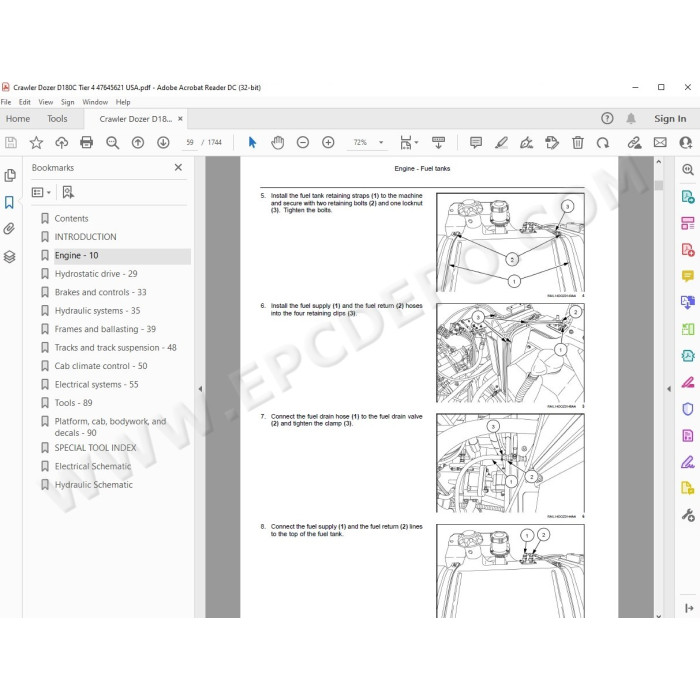This screenshot has height=700, width=700.
Task: Go to next page arrow
Action: (163, 142)
